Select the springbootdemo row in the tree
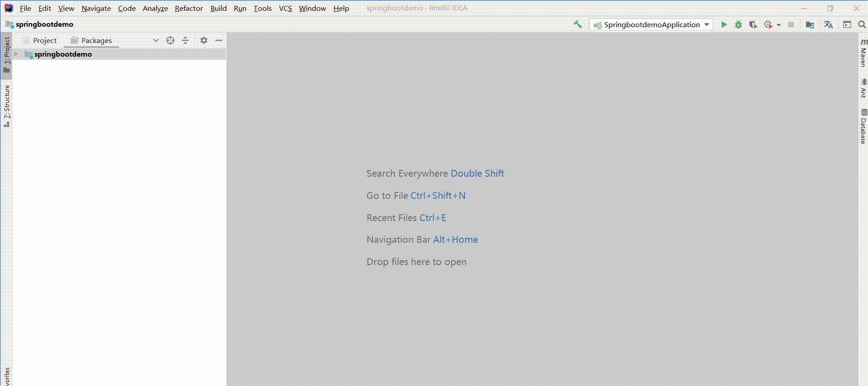868x386 pixels. [119, 54]
